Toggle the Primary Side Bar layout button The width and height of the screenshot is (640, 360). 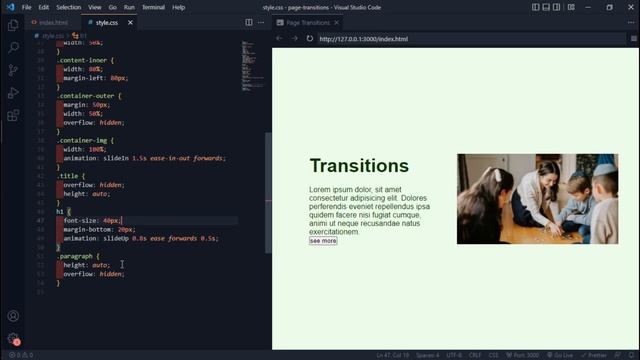pyautogui.click(x=536, y=7)
